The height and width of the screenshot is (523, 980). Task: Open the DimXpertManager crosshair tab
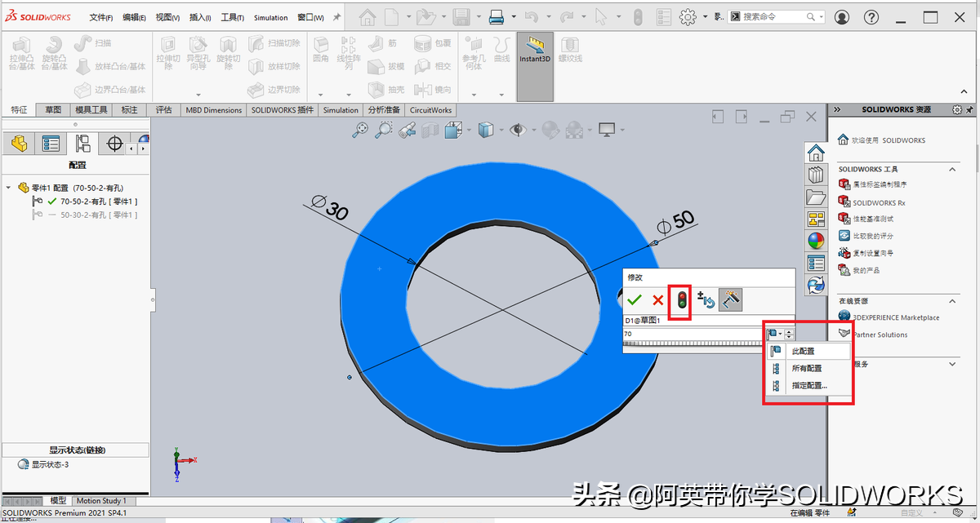tap(114, 144)
